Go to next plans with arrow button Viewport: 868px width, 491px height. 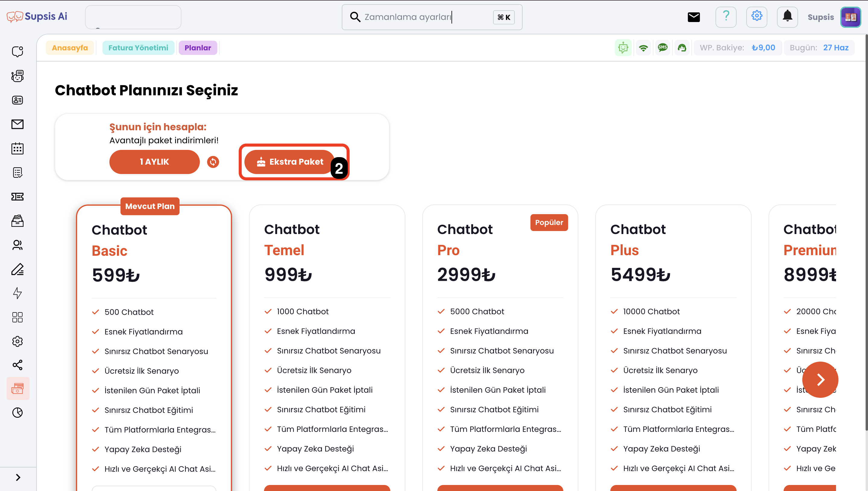[820, 380]
